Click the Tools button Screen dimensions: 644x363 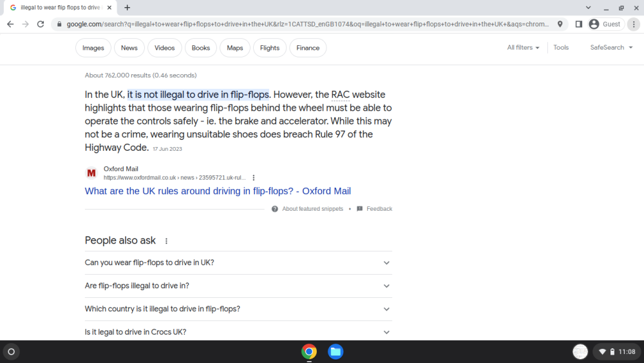(x=561, y=47)
